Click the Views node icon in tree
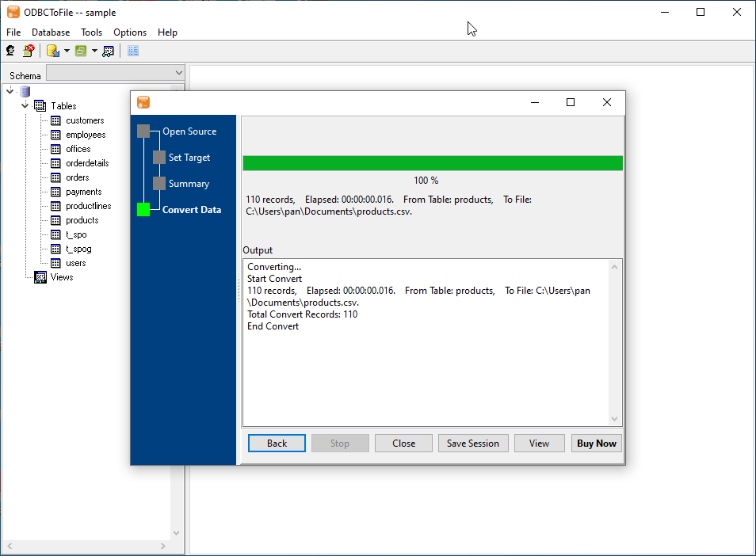This screenshot has height=556, width=756. pos(40,277)
